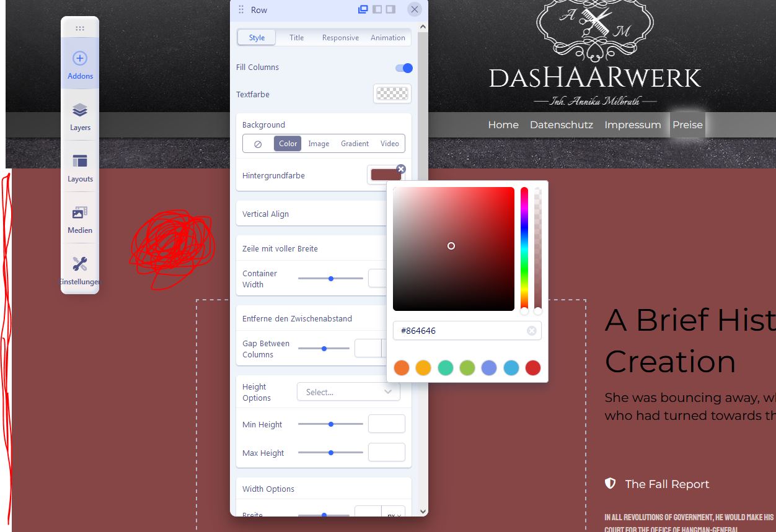Open the Medien library

tap(80, 219)
